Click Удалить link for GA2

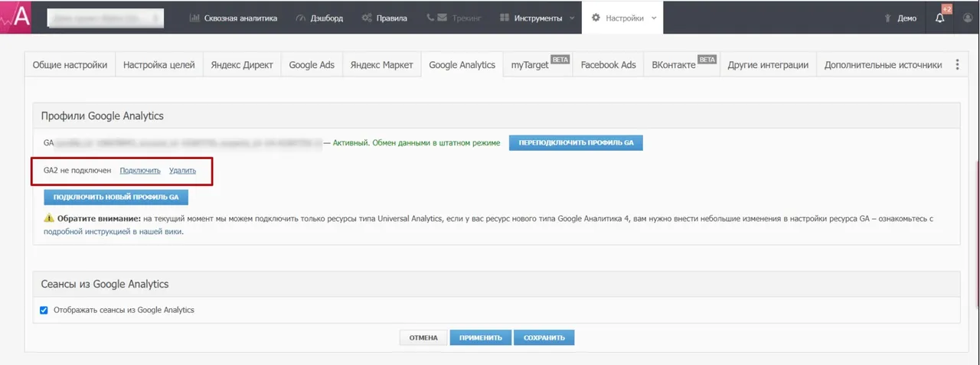click(x=182, y=171)
